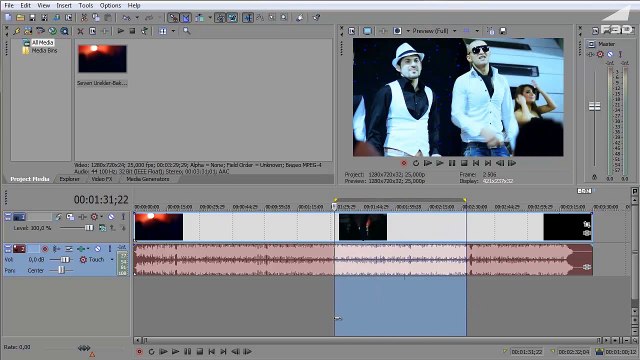640x360 pixels.
Task: Remove selected media with red X icon
Action: (80, 31)
